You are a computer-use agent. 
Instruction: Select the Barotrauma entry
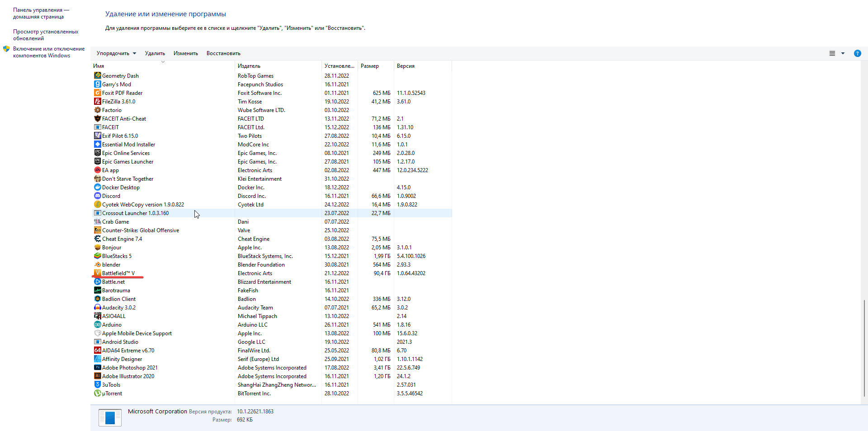[116, 290]
